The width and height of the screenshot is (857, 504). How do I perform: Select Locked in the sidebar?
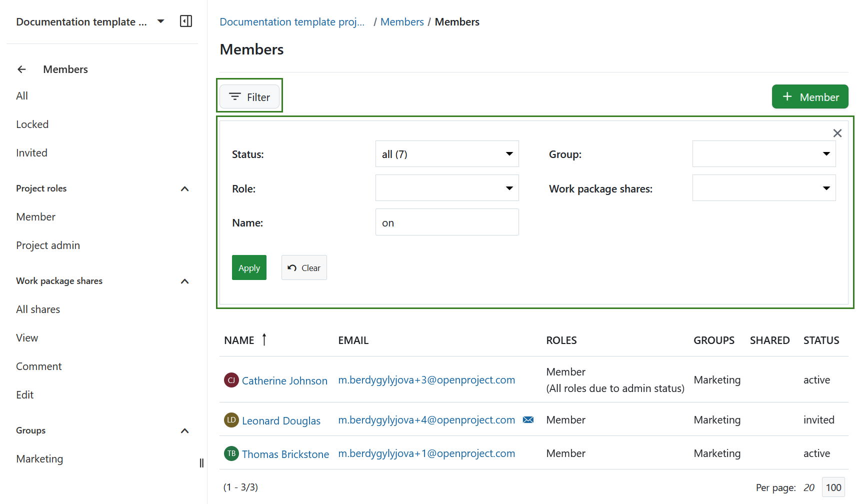[32, 124]
